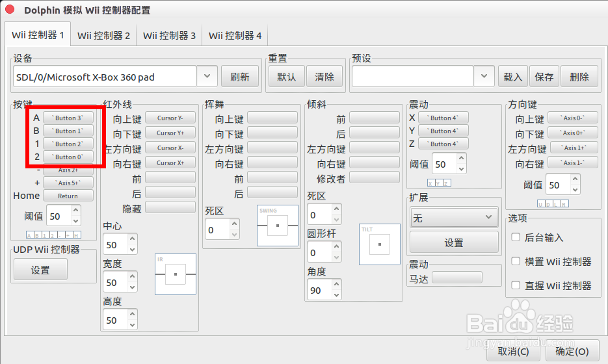Click the shake X mapping 'Button 4'
Viewport: 608px width, 364px height.
click(443, 118)
